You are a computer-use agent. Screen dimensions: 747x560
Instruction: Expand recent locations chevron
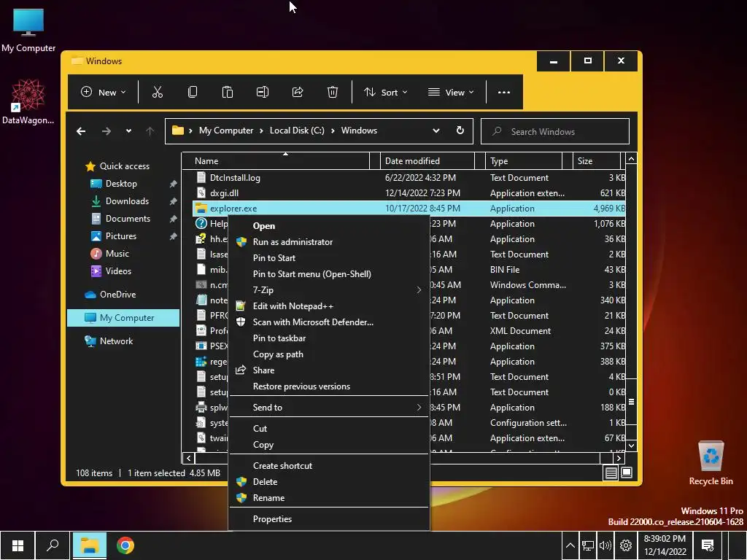(128, 131)
